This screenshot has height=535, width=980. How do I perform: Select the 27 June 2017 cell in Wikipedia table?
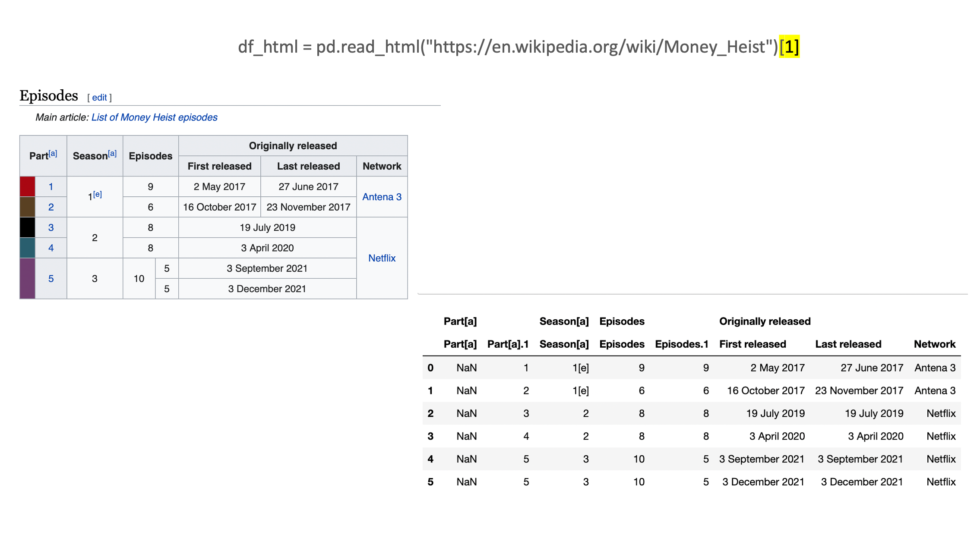[x=309, y=187]
